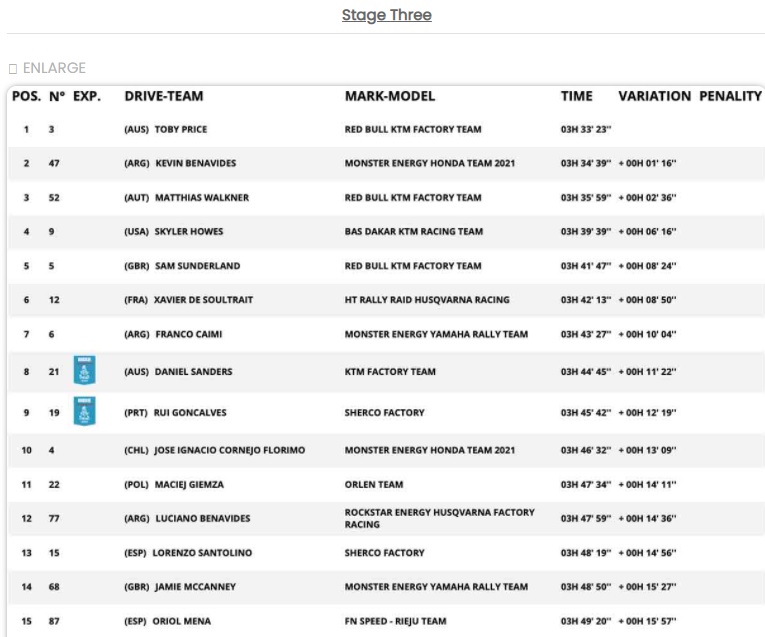
Task: Click the ORLEN TEAM cell
Action: click(x=374, y=484)
